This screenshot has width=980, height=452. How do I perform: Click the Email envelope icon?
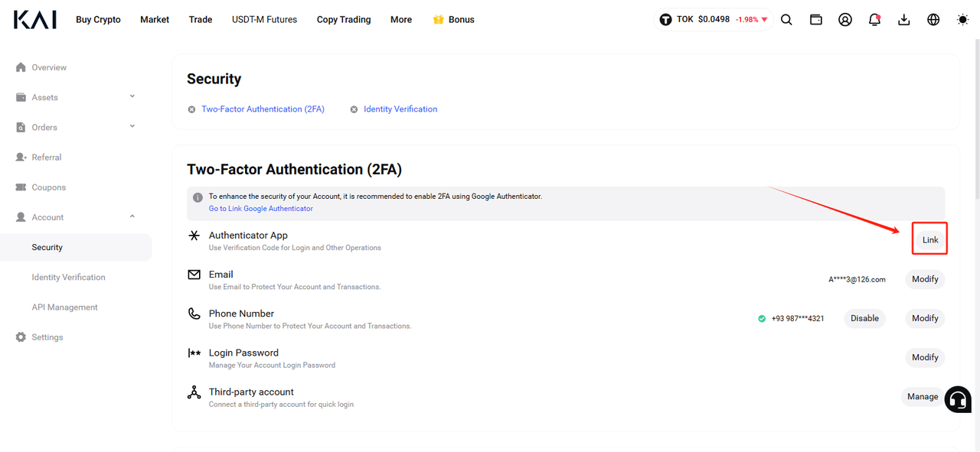coord(194,275)
